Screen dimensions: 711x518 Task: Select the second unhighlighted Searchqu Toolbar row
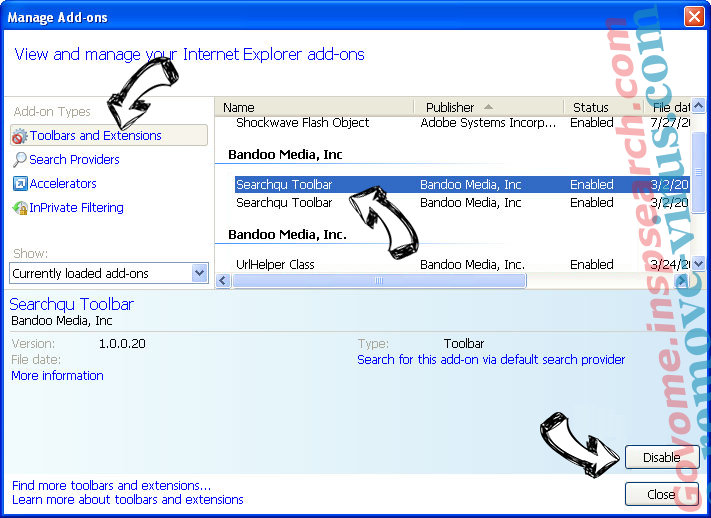click(462, 203)
